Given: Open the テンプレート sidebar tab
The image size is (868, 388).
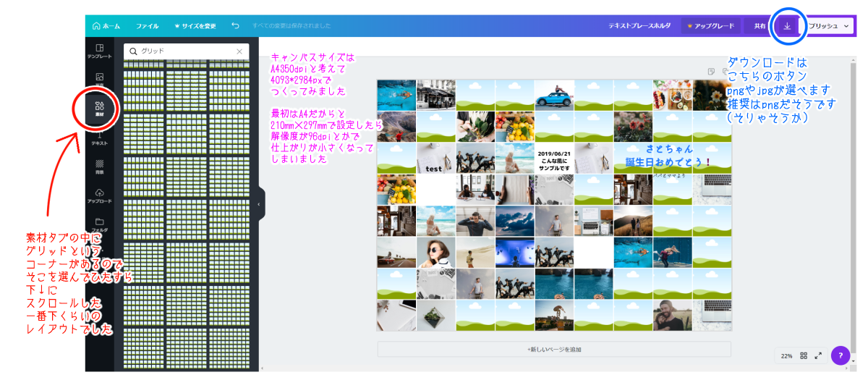Looking at the screenshot, I should point(99,51).
